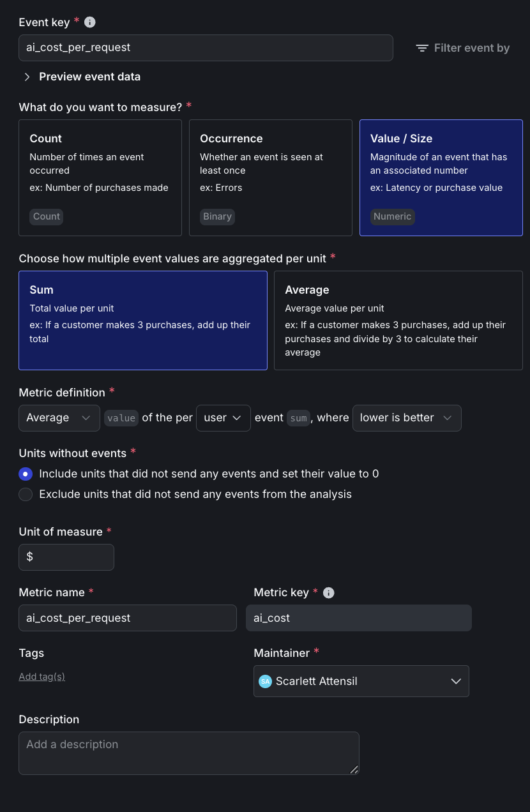Screen dimensions: 530x812
Task: Open the lower is better dropdown
Action: tap(406, 418)
